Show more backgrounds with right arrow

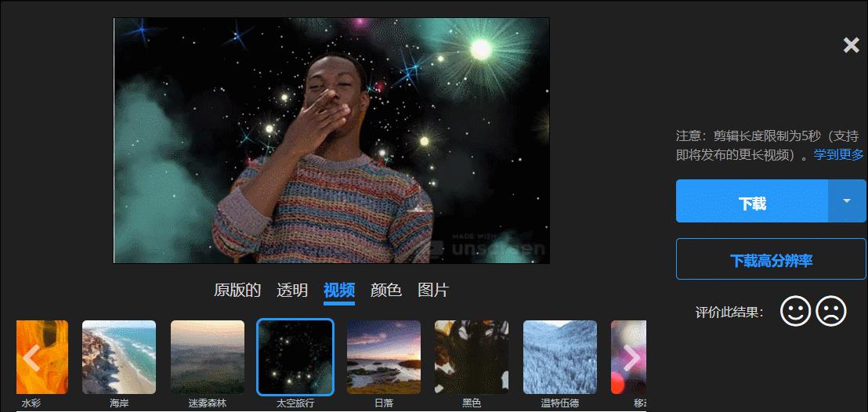(631, 358)
